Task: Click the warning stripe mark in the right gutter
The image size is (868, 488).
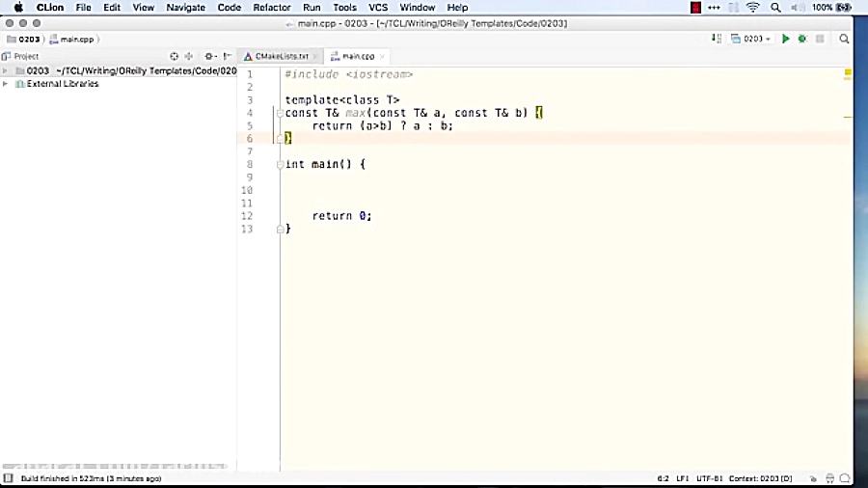Action: pos(847,118)
